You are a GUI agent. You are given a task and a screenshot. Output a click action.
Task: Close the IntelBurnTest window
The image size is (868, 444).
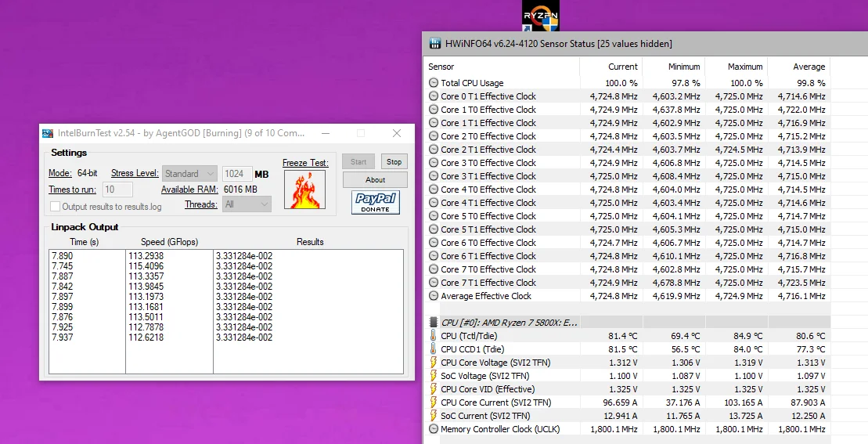pyautogui.click(x=396, y=133)
